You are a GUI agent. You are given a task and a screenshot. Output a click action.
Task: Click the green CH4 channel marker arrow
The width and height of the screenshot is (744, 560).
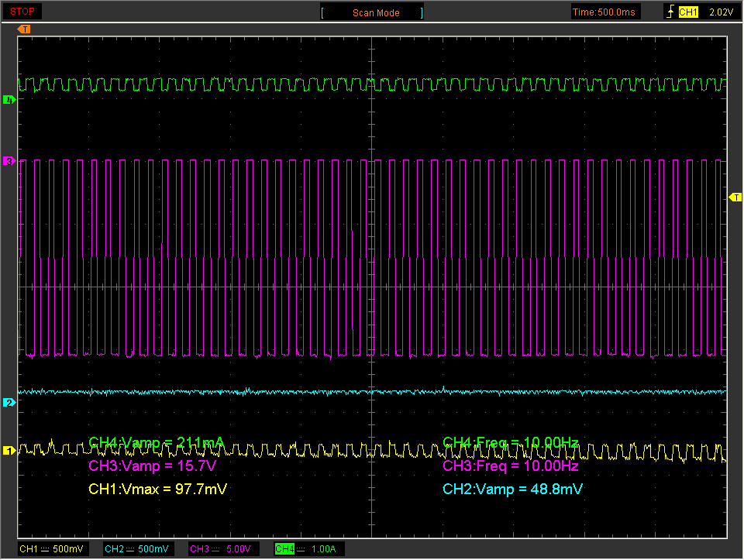pos(9,99)
